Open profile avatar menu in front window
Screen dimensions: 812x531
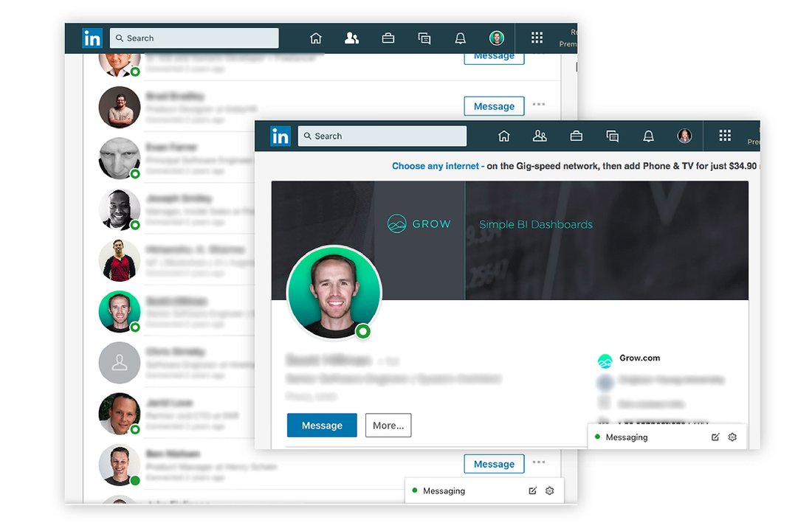[684, 136]
